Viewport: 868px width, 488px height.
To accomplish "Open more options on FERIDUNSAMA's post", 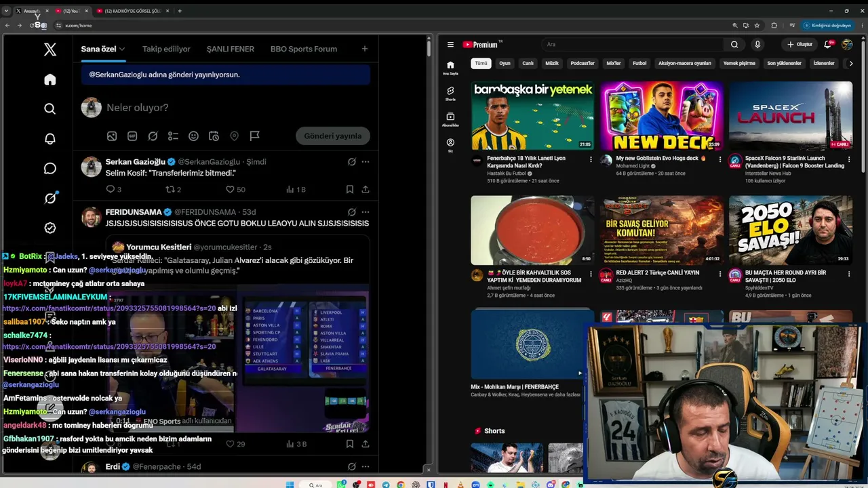I will pos(365,212).
